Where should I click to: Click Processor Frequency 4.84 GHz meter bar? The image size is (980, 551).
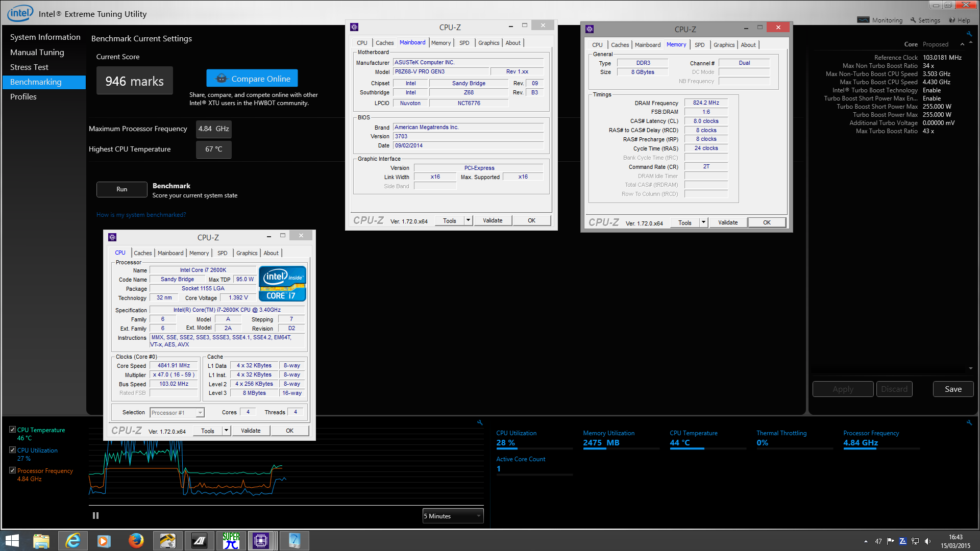point(881,448)
